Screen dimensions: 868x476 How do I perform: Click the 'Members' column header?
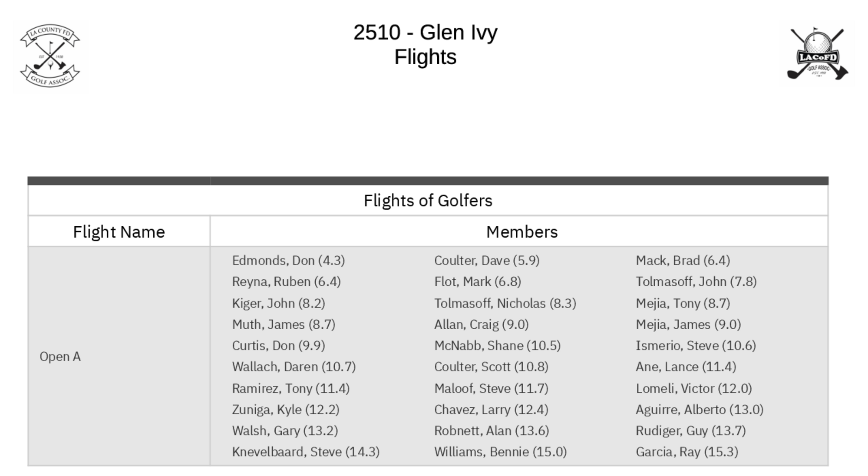click(521, 232)
